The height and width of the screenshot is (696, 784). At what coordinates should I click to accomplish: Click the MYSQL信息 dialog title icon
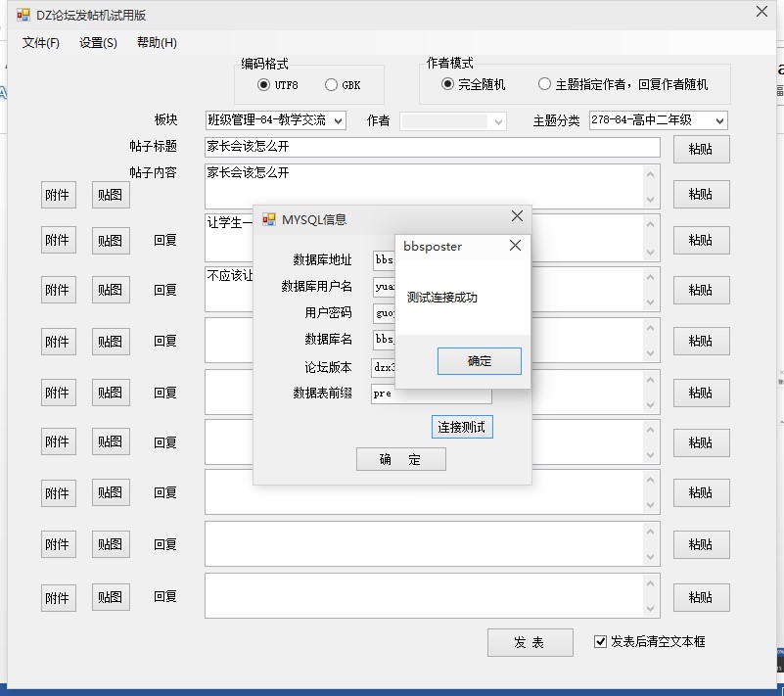(268, 219)
